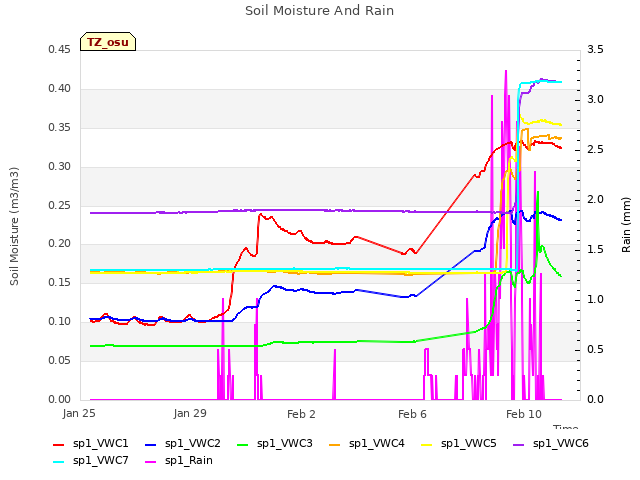Screen dimensions: 640x480
Task: Click the 0.25 left axis tick label
Action: [60, 205]
